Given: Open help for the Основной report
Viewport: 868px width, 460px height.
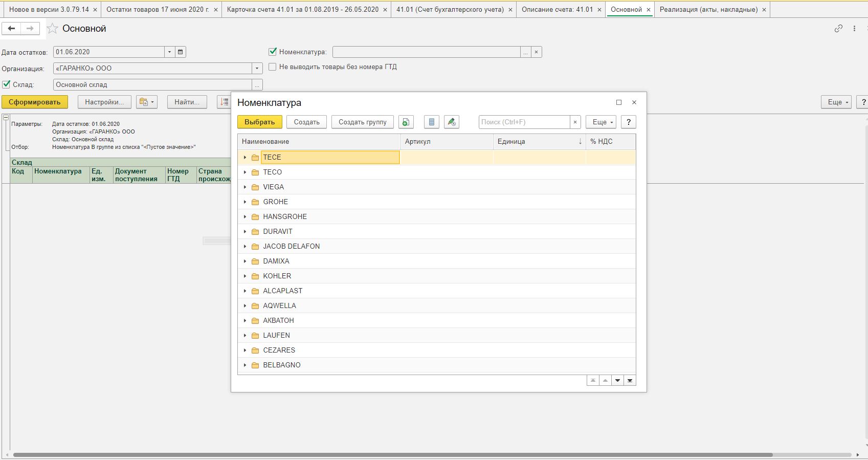Looking at the screenshot, I should point(863,102).
